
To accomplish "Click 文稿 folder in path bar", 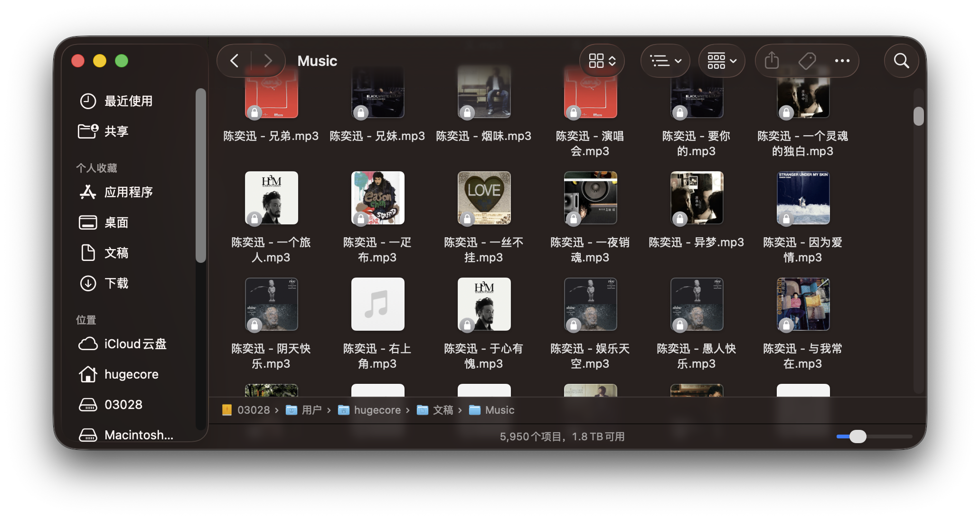I will coord(443,410).
